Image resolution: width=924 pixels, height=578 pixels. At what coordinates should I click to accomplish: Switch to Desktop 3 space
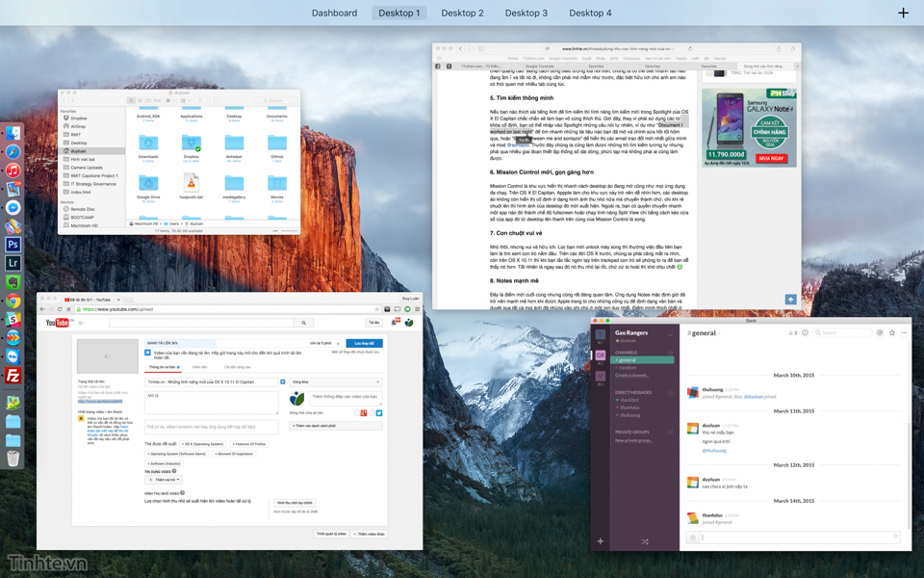click(526, 13)
